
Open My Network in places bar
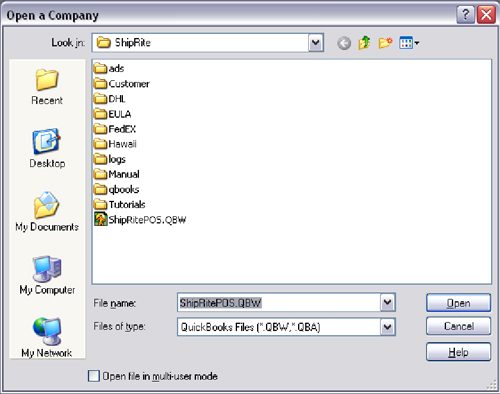(x=47, y=337)
